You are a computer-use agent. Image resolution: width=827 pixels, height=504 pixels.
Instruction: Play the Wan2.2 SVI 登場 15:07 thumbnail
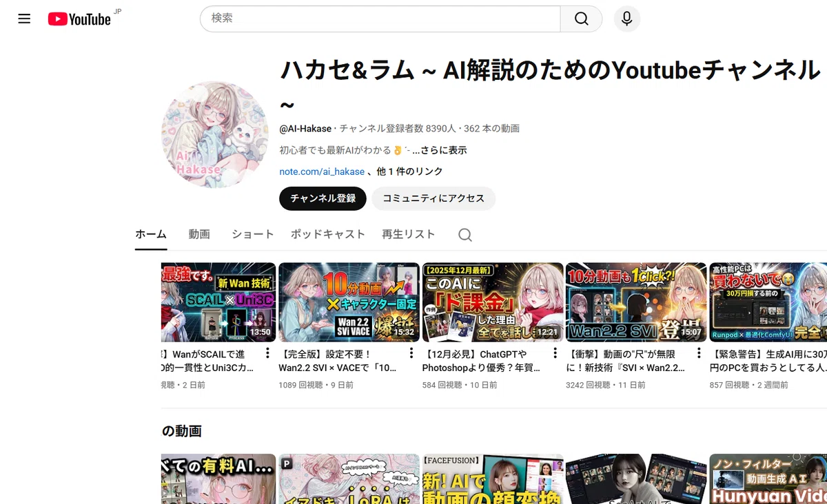tap(636, 302)
